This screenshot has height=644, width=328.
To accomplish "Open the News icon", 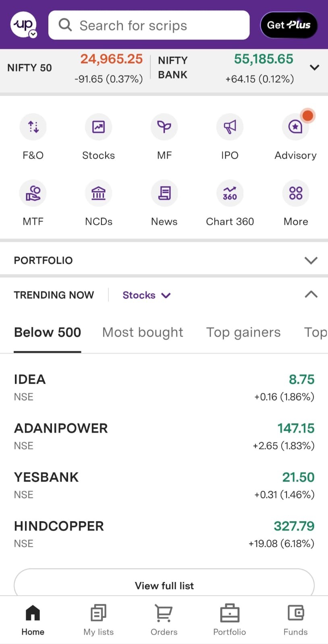I will point(164,193).
